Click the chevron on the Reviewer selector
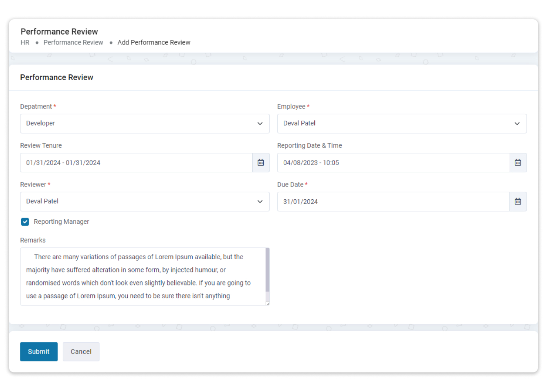Image resolution: width=547 pixels, height=392 pixels. [260, 201]
